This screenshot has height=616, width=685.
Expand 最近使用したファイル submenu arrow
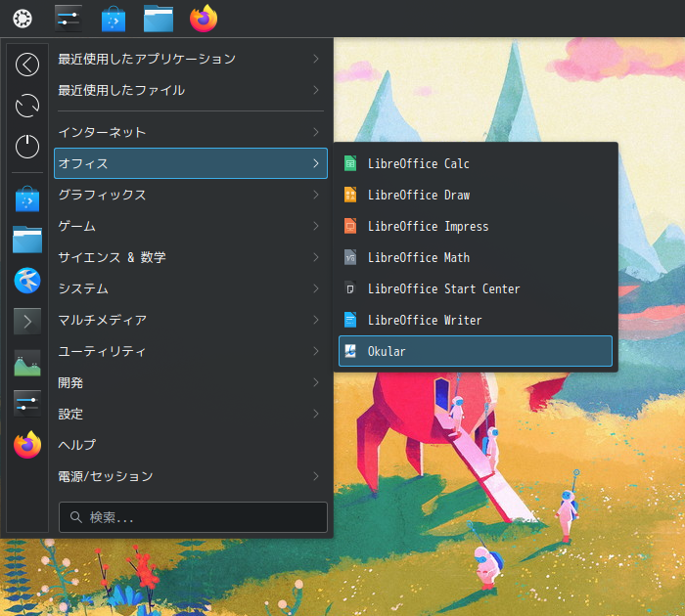[316, 90]
